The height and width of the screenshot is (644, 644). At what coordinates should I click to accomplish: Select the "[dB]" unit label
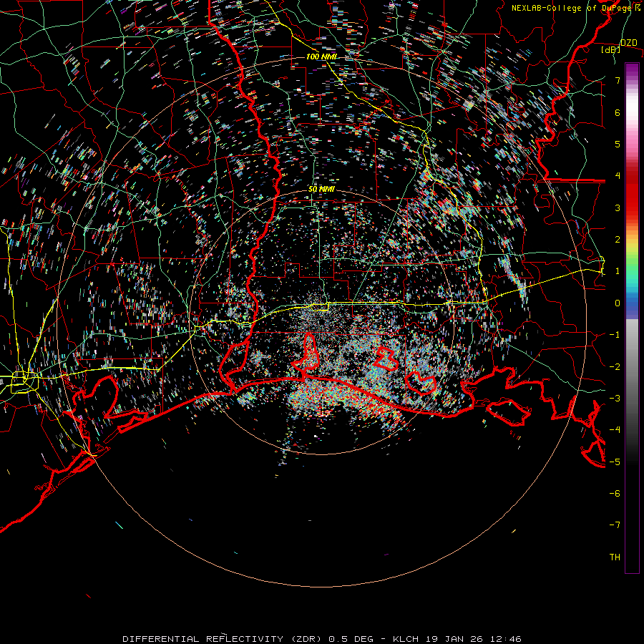coord(611,49)
